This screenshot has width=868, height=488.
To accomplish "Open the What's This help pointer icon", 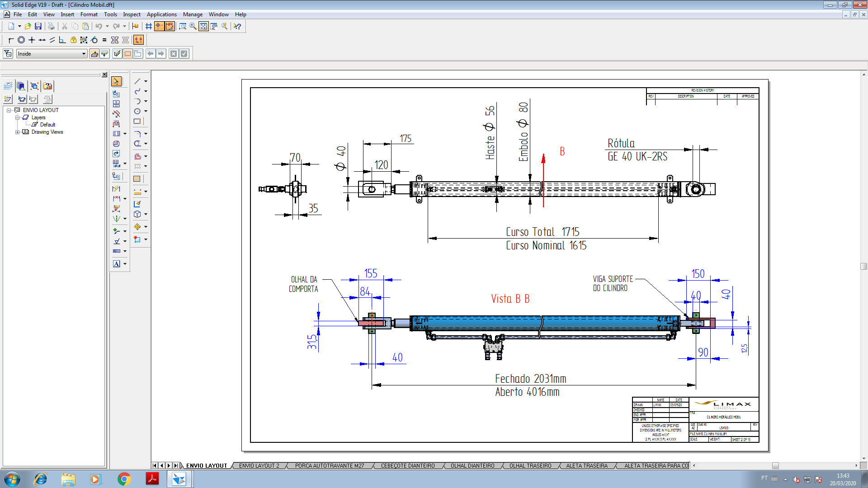I will coord(237,26).
